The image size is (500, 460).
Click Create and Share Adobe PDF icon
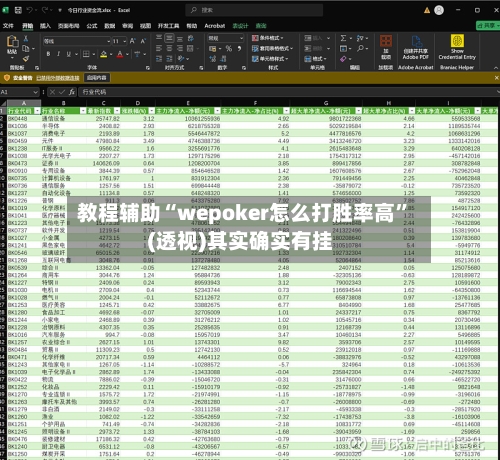416,42
